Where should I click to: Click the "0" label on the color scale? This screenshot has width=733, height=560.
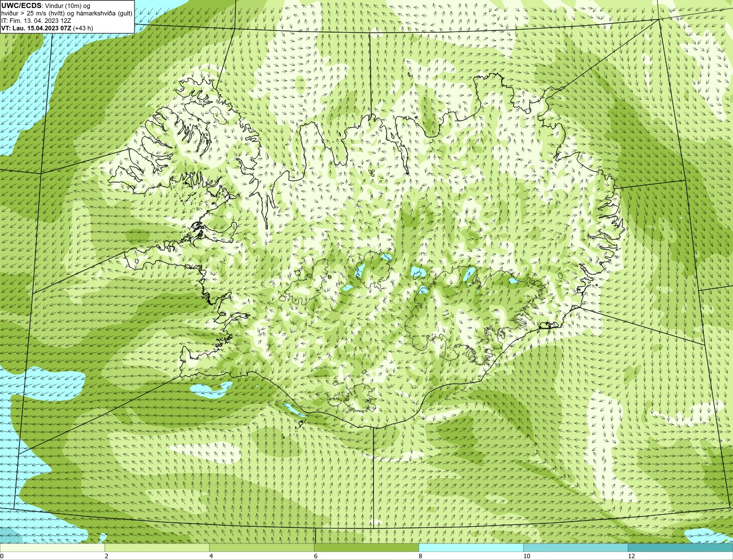click(2, 556)
